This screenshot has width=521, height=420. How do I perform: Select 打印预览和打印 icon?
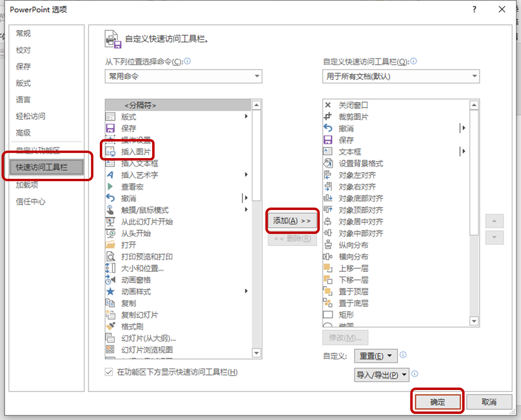coord(110,257)
